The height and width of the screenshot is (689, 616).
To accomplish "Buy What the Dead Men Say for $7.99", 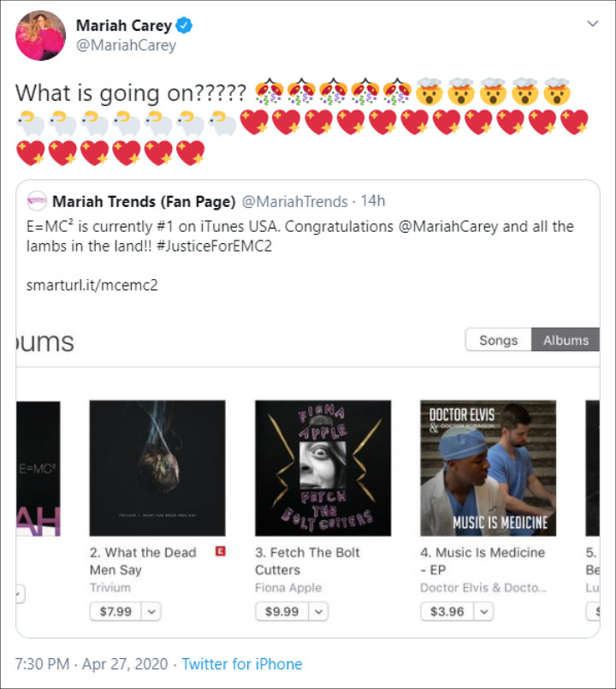I will coord(115,611).
